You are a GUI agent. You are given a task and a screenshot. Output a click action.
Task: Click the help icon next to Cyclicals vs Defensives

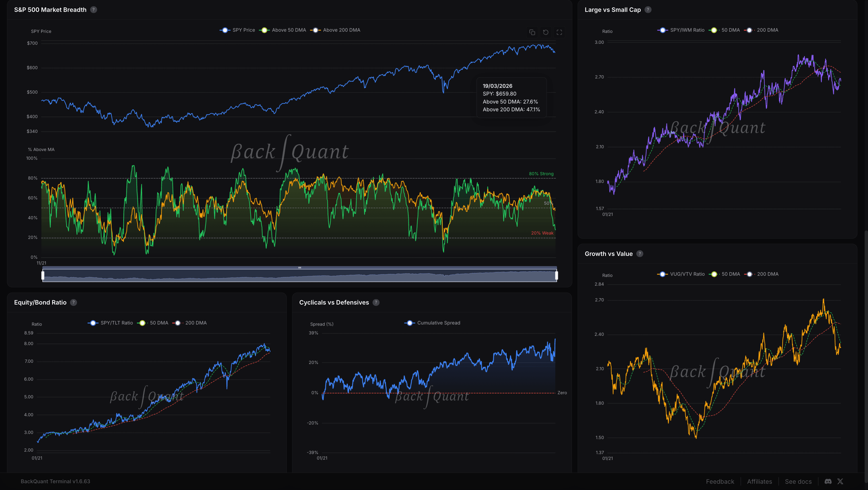pyautogui.click(x=376, y=302)
